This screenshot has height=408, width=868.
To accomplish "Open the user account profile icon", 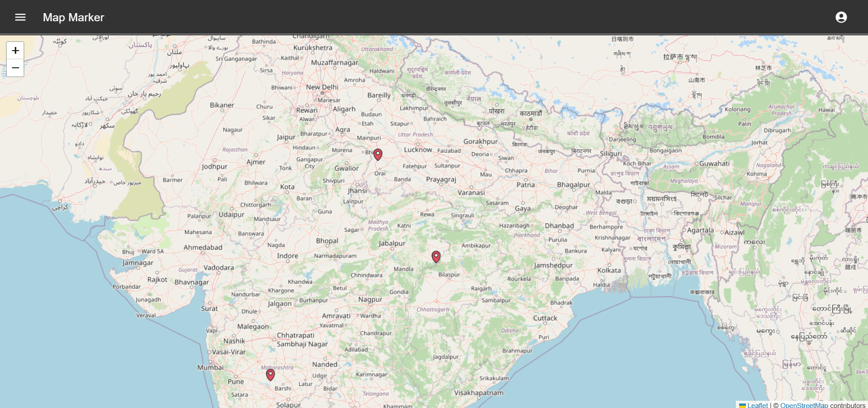I will [841, 17].
